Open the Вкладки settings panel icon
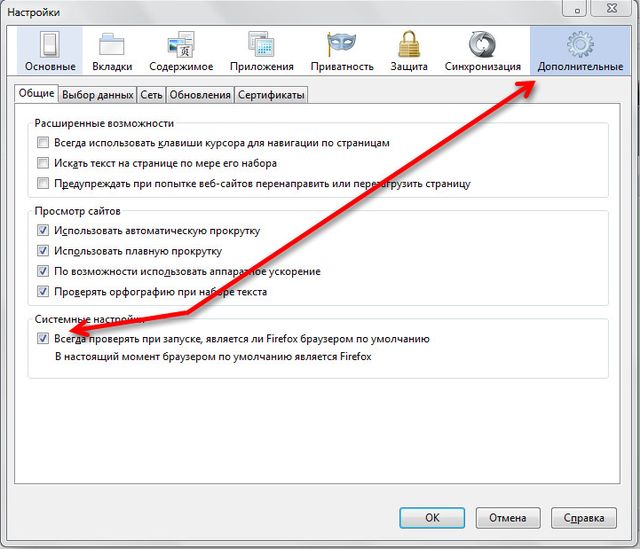This screenshot has width=640, height=549. [112, 51]
